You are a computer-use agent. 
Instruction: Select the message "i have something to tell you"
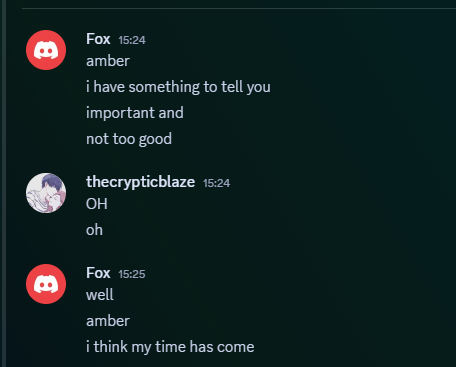point(178,87)
